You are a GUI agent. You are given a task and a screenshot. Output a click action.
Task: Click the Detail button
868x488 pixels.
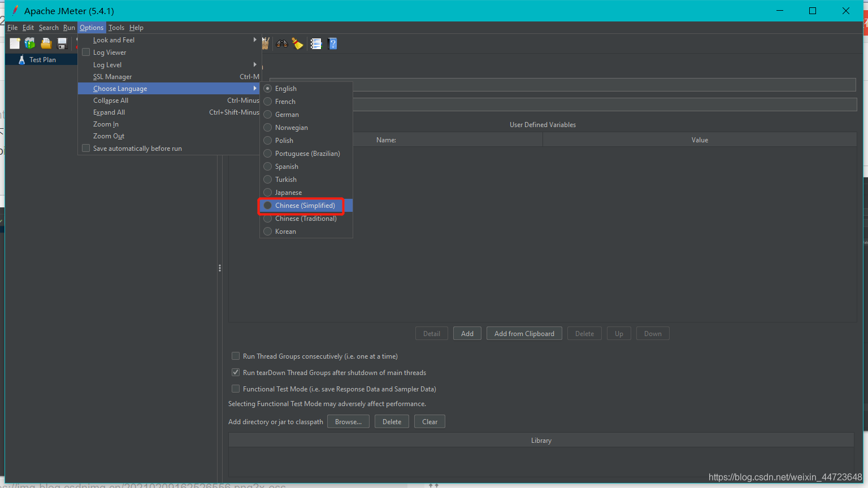(x=432, y=334)
